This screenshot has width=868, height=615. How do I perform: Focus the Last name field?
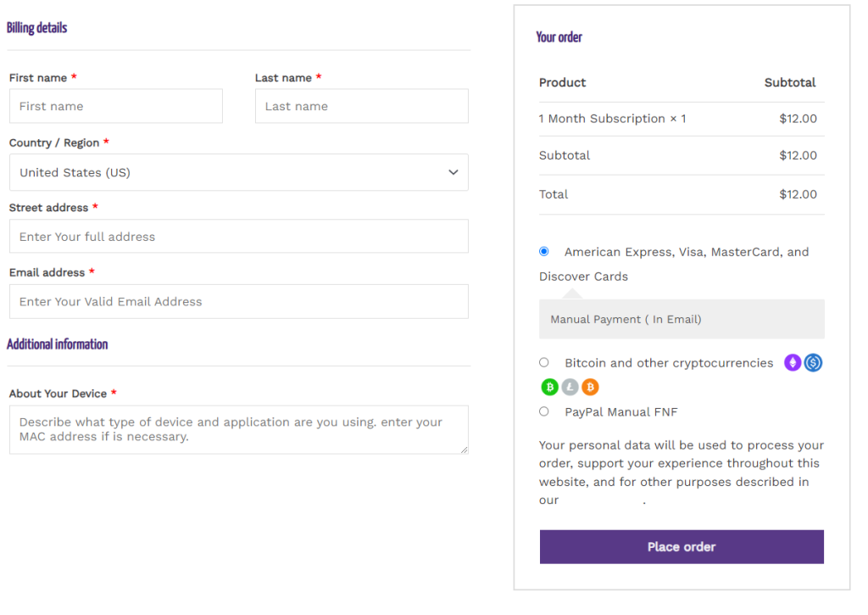(x=361, y=106)
